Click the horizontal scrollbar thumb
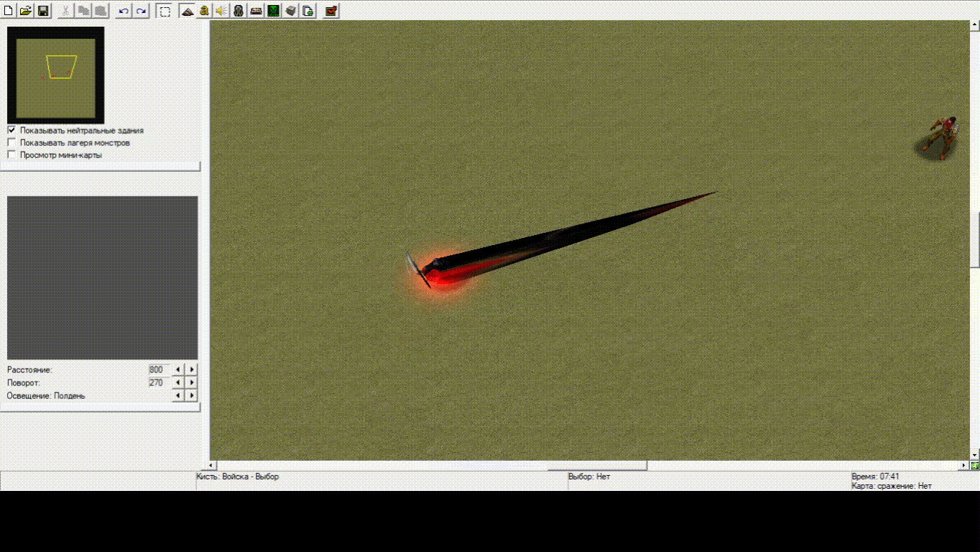The height and width of the screenshot is (552, 980). pos(596,466)
